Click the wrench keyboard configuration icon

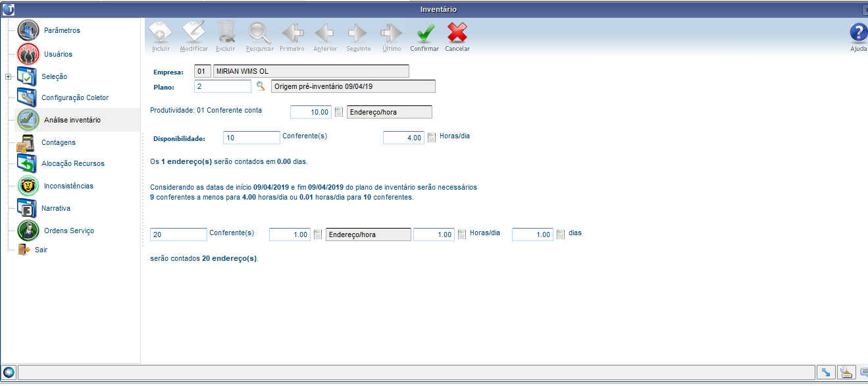pyautogui.click(x=847, y=372)
